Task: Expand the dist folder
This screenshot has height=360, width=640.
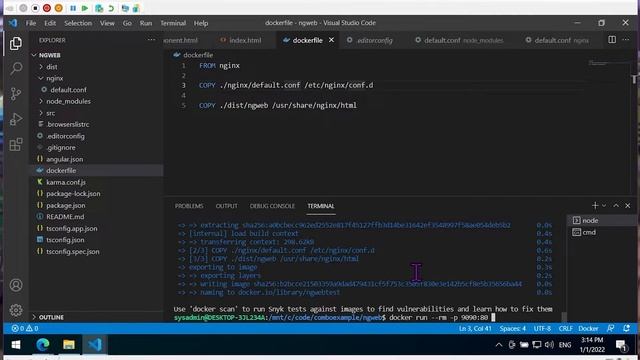Action: [x=51, y=67]
